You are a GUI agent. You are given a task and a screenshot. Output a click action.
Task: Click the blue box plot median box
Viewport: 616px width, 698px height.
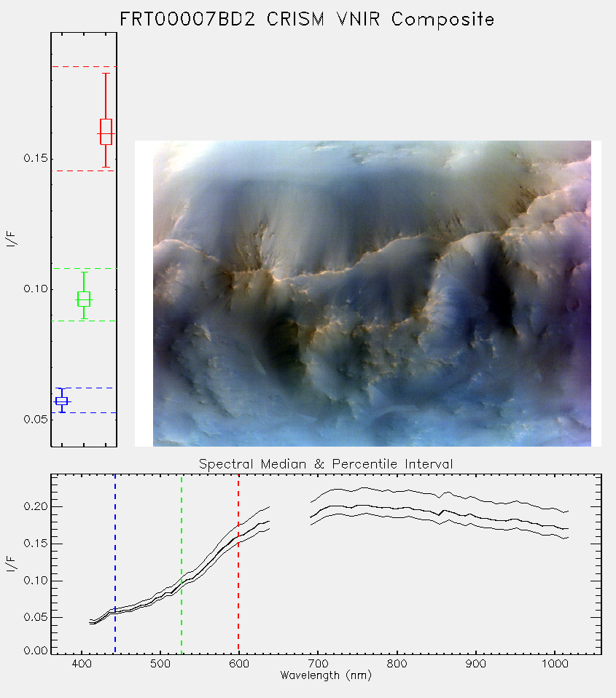click(x=61, y=401)
